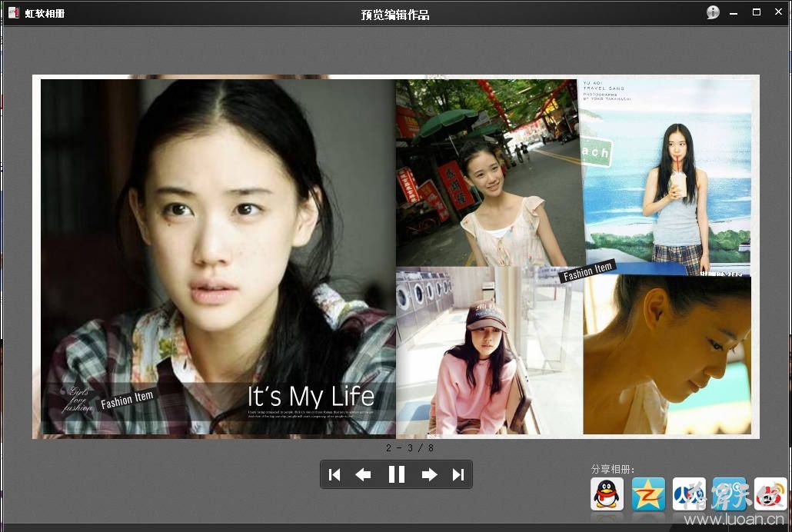Click the 虹软相册 app logo icon
Image resolution: width=792 pixels, height=532 pixels.
pos(14,12)
